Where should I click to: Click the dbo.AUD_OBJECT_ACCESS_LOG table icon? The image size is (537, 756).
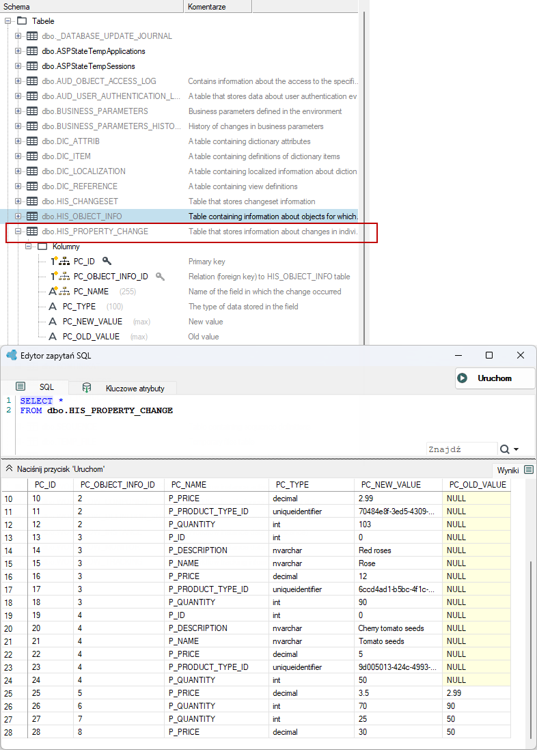coord(32,81)
